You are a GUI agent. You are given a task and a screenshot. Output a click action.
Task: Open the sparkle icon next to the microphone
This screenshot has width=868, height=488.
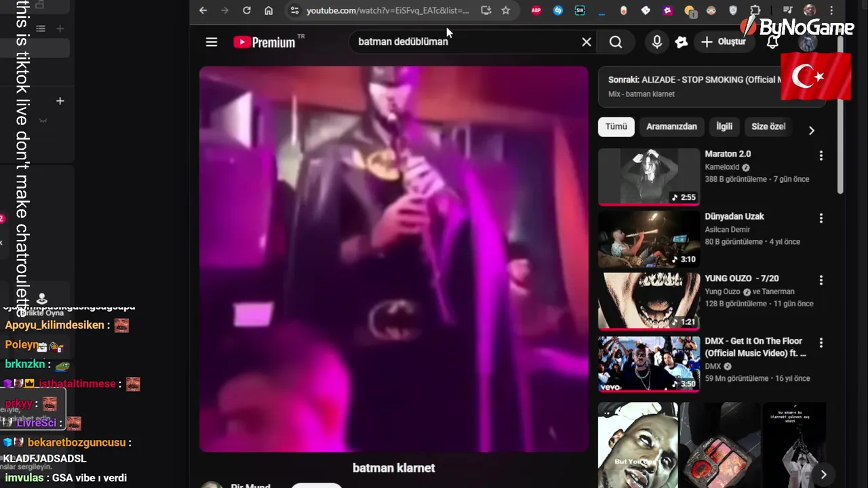click(682, 42)
